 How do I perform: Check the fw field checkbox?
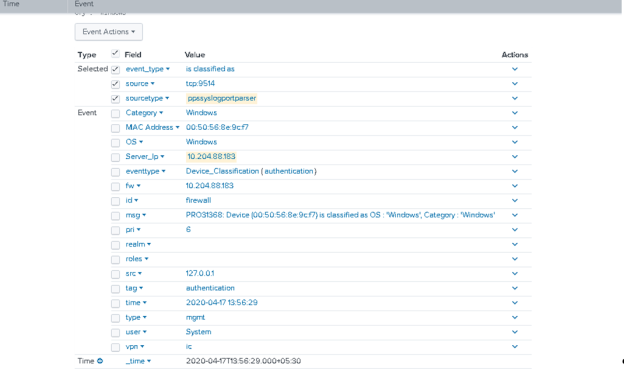point(115,186)
